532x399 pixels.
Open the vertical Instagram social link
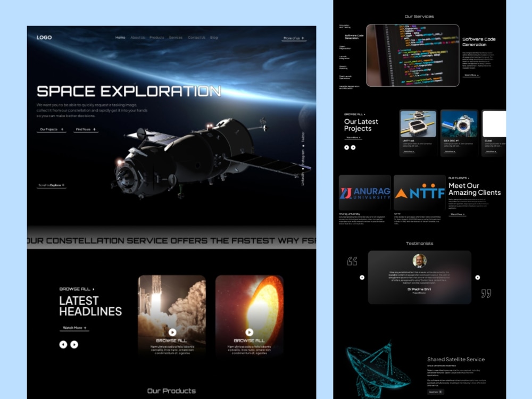(303, 157)
